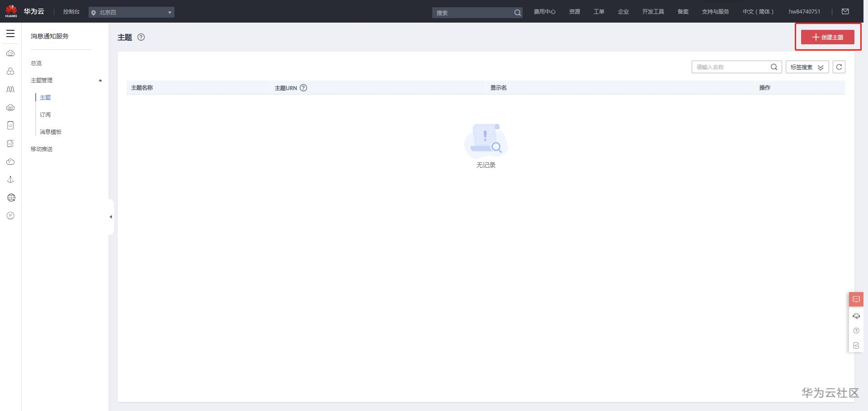Click the 主题URN column header text
Image resolution: width=868 pixels, height=411 pixels.
pyautogui.click(x=286, y=88)
